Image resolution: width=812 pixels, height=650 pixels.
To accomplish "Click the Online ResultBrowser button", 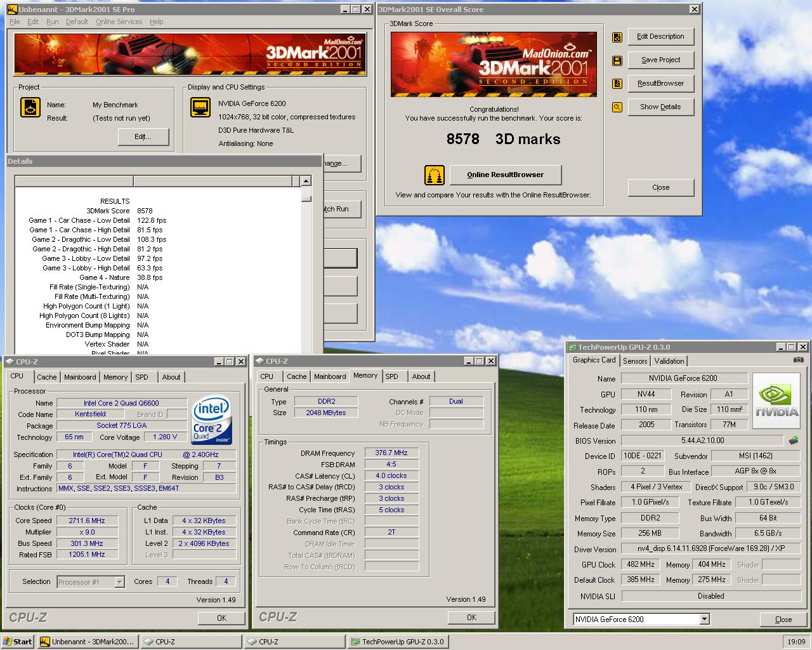I will 505,175.
